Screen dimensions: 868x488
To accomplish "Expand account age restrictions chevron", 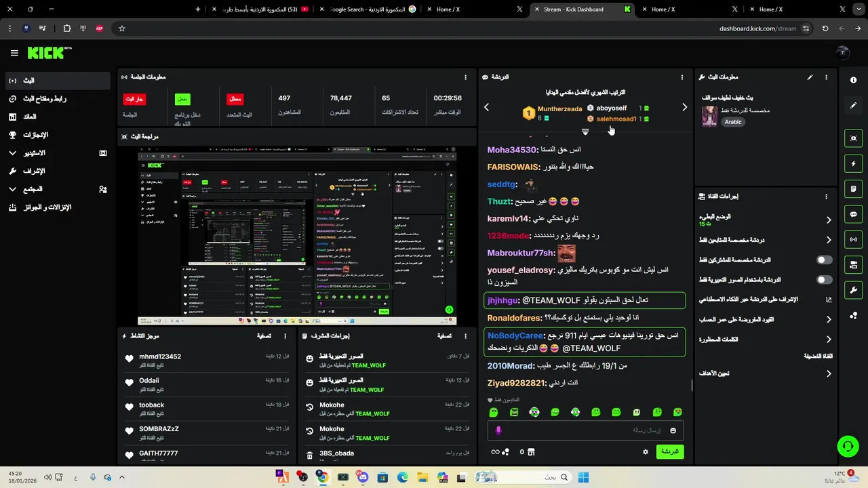I will pos(829,319).
